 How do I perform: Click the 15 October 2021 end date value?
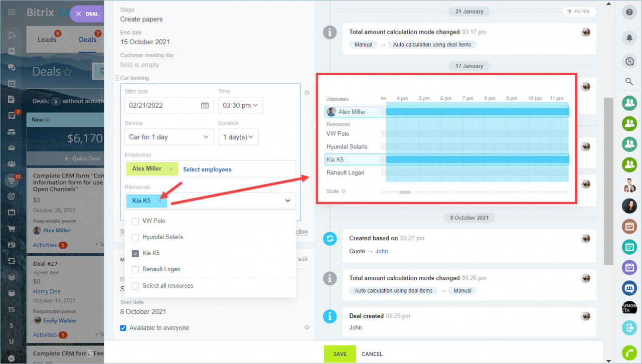click(145, 42)
